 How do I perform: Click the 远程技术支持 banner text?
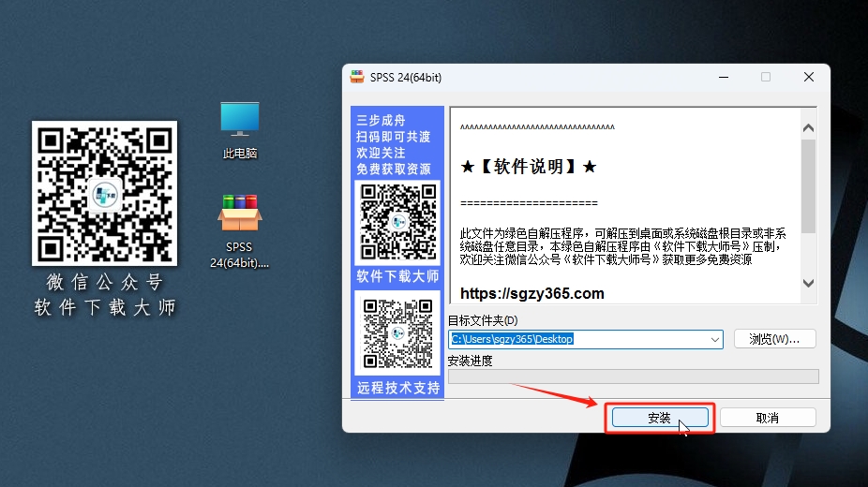click(x=398, y=388)
